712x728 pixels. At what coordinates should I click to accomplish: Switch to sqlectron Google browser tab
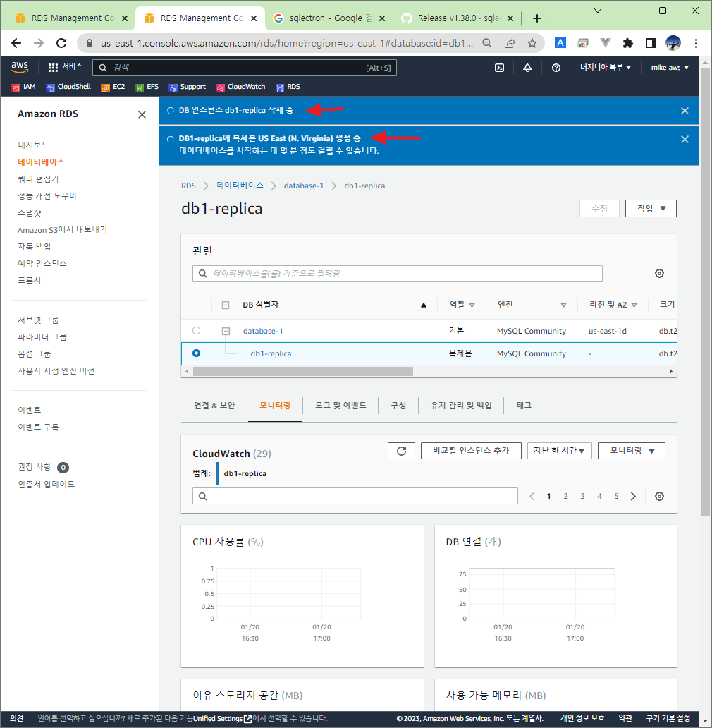[x=329, y=18]
